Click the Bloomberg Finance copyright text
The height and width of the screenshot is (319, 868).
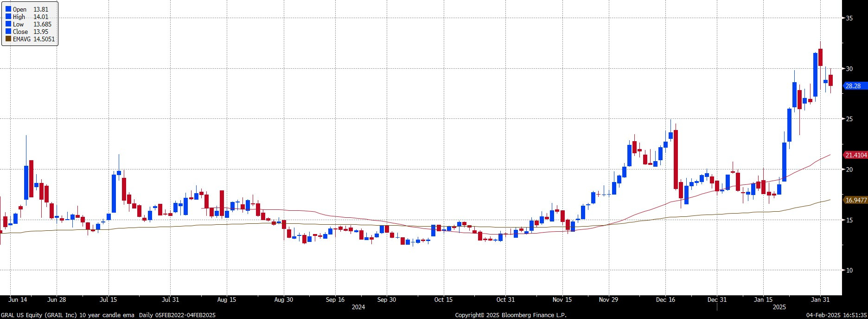[x=511, y=315]
